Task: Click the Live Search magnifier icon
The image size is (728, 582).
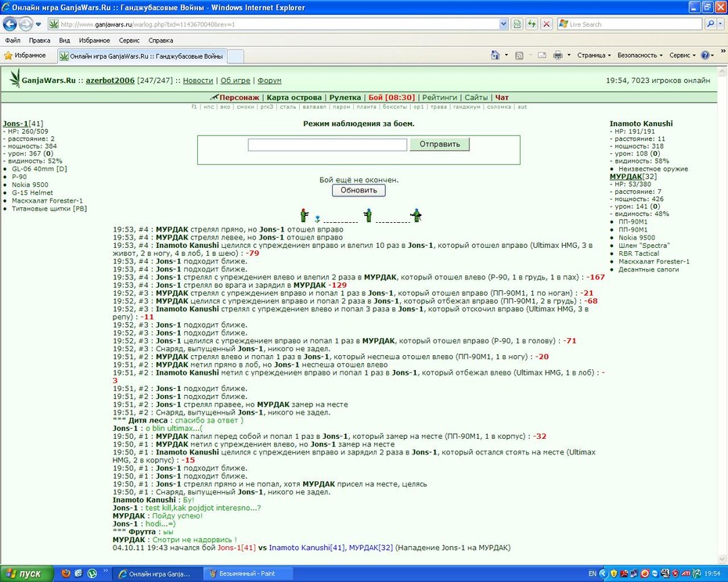Action: click(x=710, y=23)
